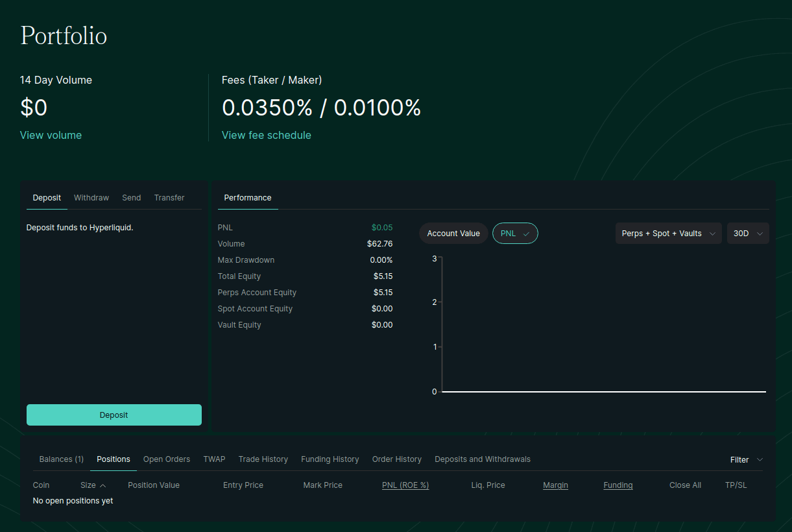This screenshot has width=792, height=532.
Task: Open the Perps + Spot + Vaults dropdown
Action: 668,234
